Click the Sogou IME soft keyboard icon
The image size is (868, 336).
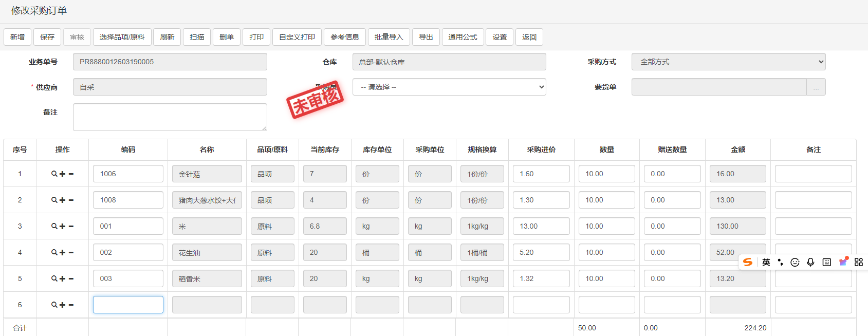pos(826,263)
